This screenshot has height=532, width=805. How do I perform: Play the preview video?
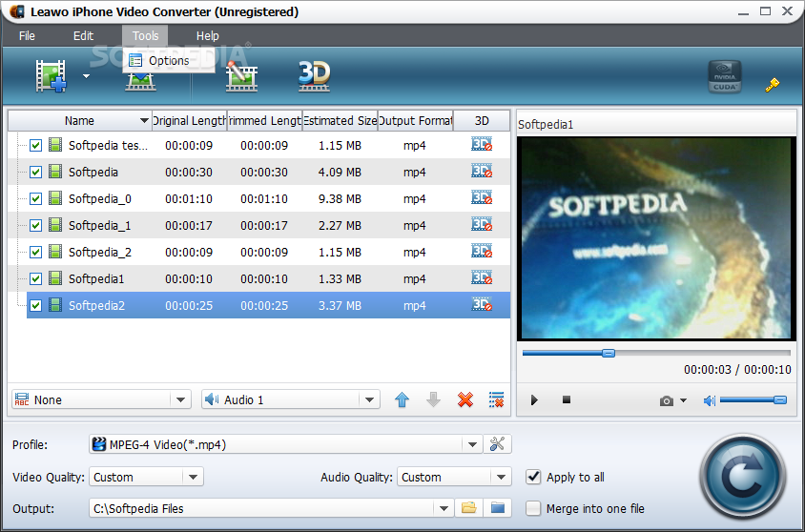tap(534, 400)
